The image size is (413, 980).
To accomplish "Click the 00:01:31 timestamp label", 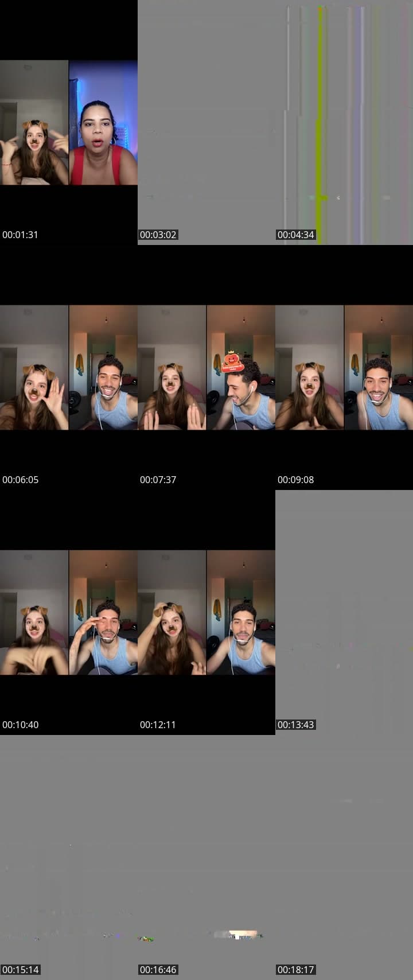I will coord(21,235).
